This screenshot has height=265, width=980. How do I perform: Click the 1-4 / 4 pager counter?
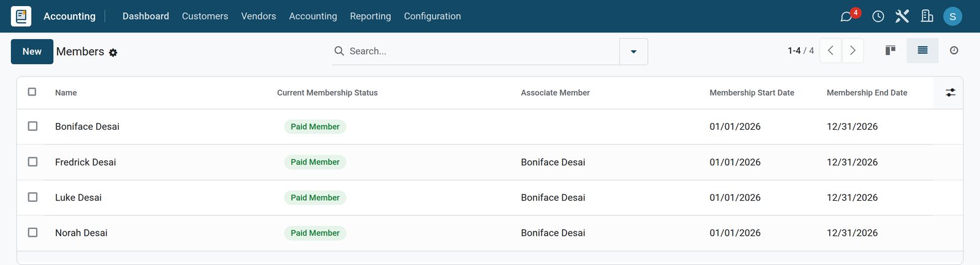click(x=801, y=51)
